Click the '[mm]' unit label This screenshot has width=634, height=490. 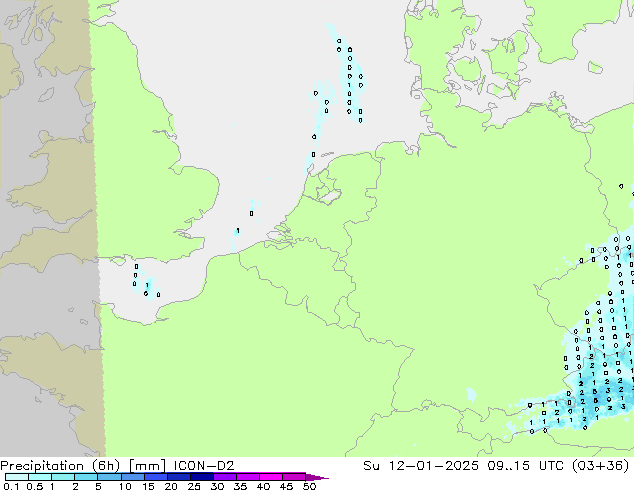147,466
